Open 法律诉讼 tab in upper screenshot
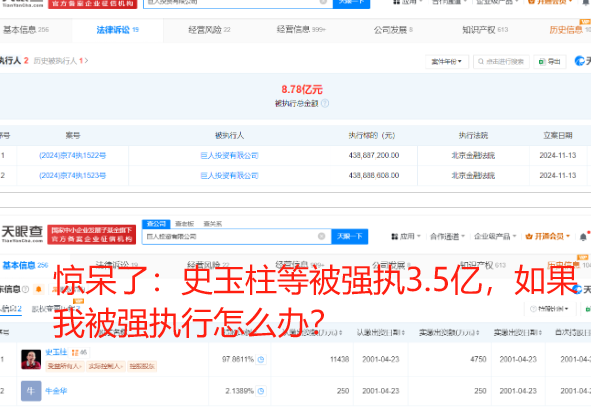591x408 pixels. click(x=117, y=30)
